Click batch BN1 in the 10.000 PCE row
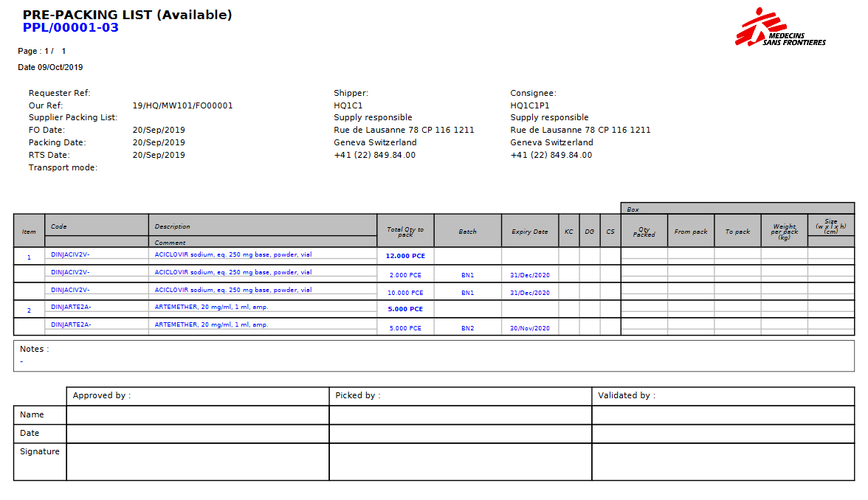The width and height of the screenshot is (868, 500). (467, 293)
